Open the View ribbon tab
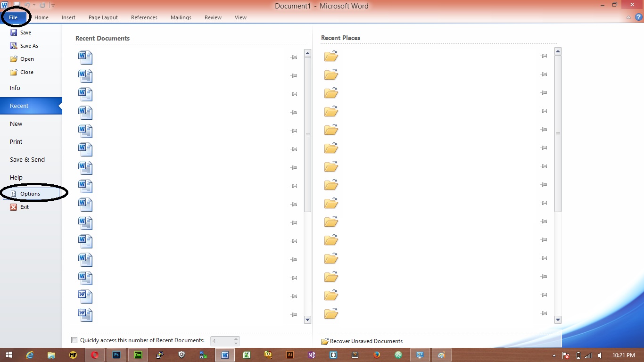The height and width of the screenshot is (362, 644). (240, 17)
